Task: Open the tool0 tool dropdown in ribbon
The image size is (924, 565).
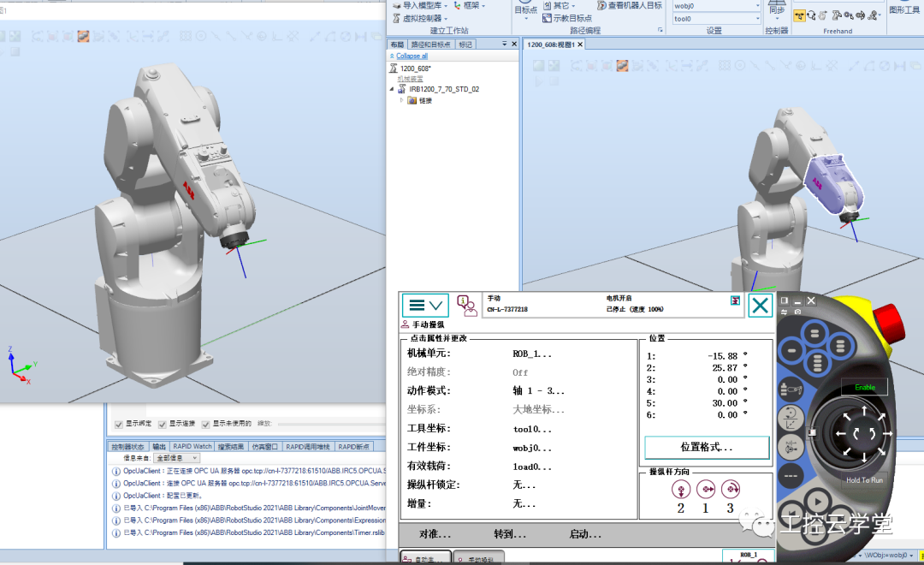Action: click(x=757, y=19)
